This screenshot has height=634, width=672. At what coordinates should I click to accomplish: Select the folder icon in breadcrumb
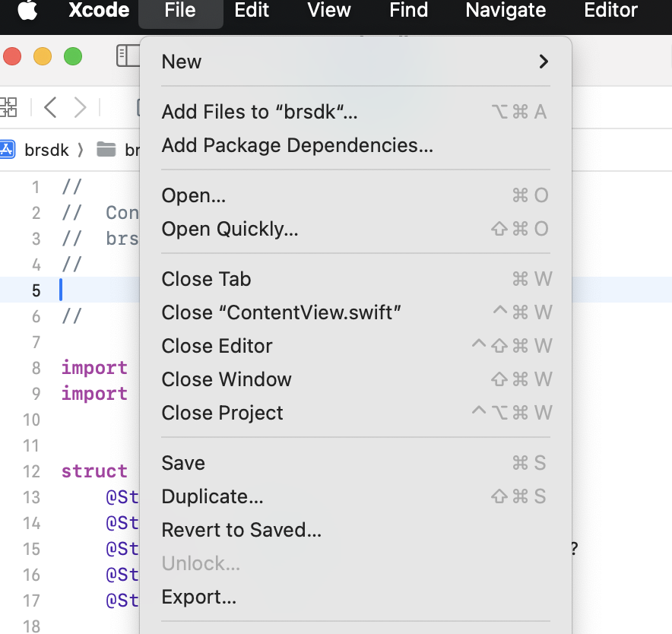(x=106, y=149)
